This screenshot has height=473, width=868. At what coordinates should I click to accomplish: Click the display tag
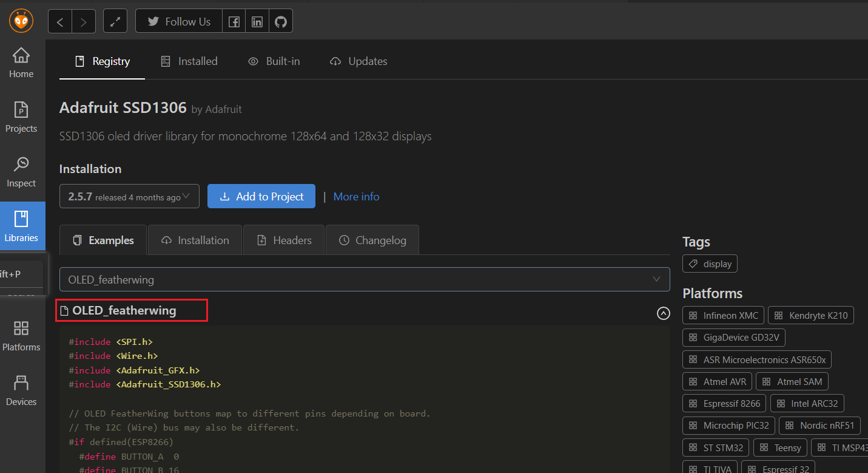point(710,264)
